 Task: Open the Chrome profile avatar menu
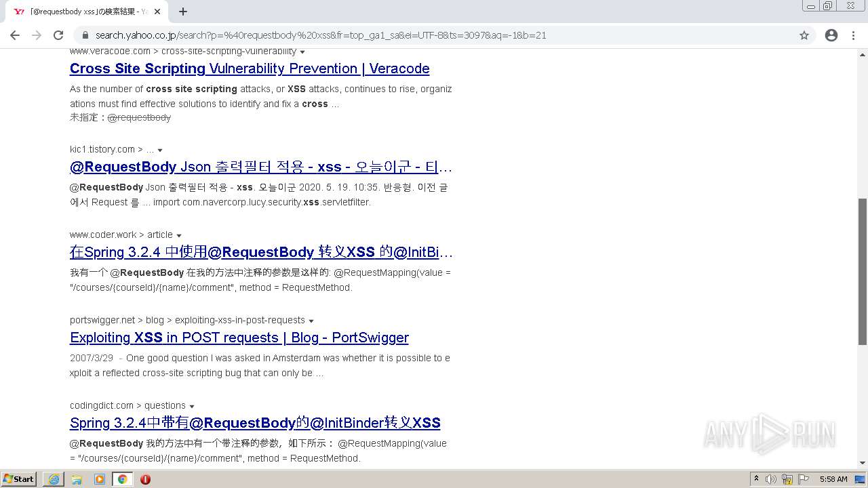pyautogui.click(x=831, y=35)
